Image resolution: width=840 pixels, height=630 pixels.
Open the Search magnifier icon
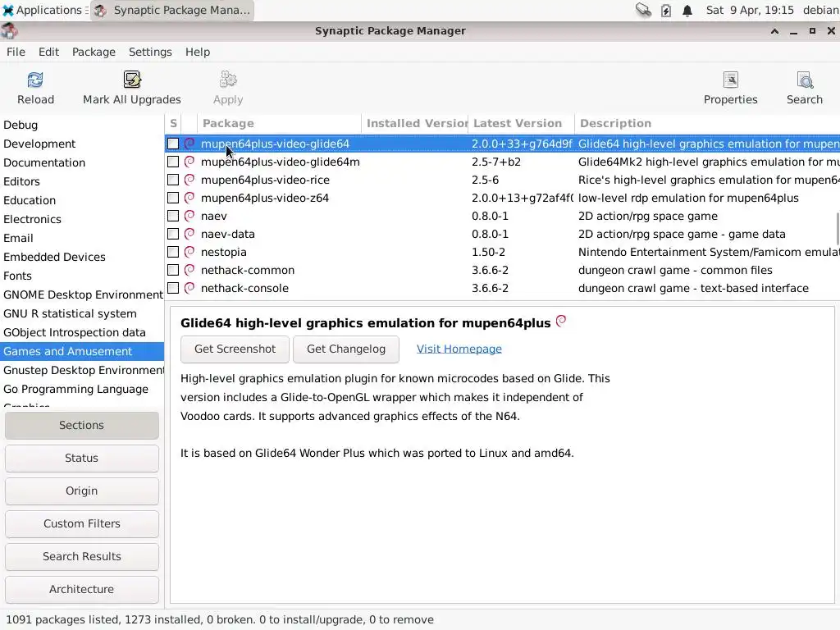click(x=805, y=80)
